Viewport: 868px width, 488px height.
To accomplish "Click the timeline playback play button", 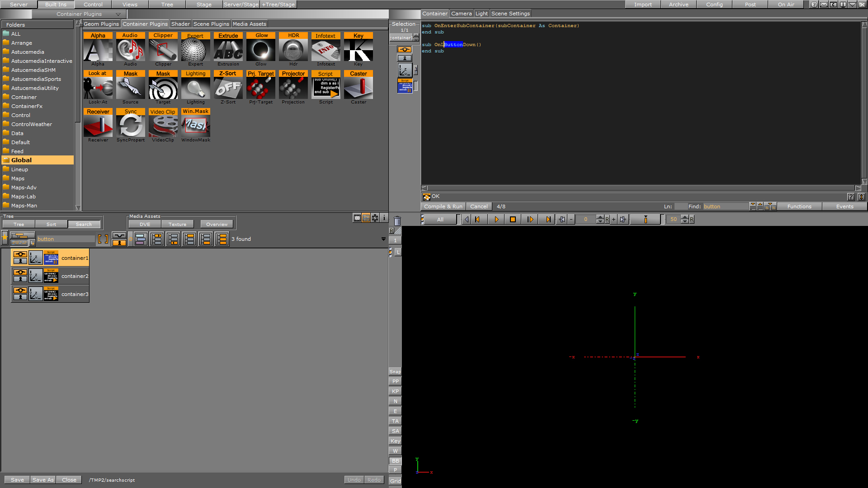I will (495, 219).
